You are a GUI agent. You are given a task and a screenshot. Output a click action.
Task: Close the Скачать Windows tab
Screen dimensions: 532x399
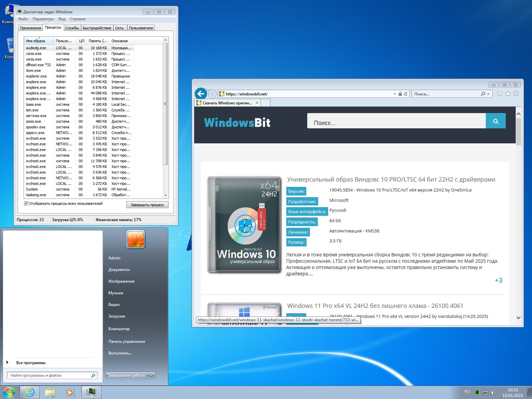click(x=256, y=103)
